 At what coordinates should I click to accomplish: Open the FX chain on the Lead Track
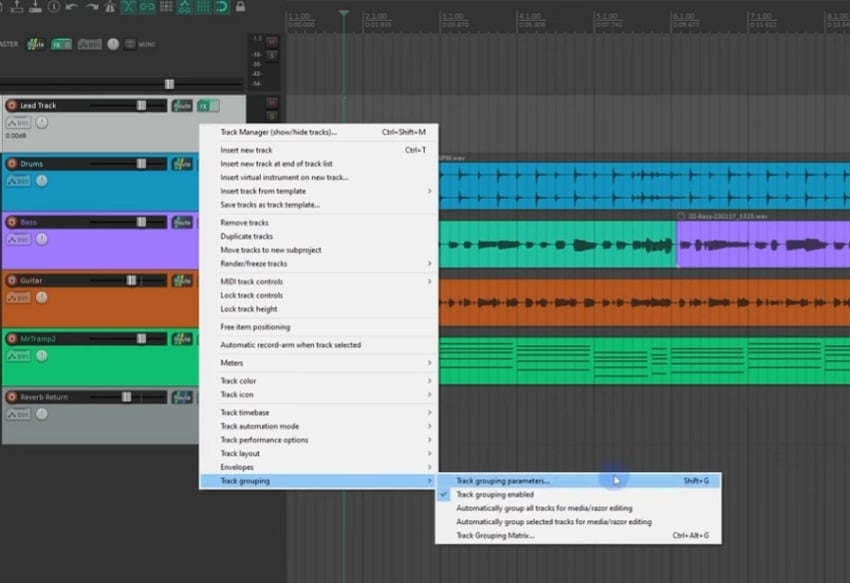203,107
